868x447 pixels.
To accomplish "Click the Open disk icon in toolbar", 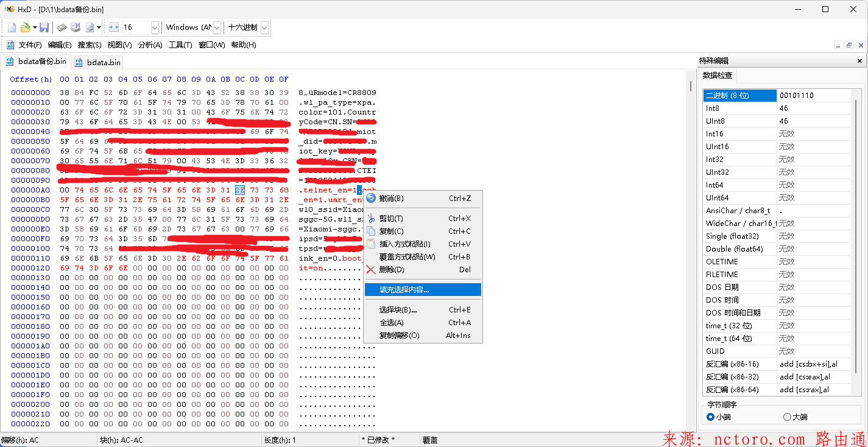I will pyautogui.click(x=76, y=27).
